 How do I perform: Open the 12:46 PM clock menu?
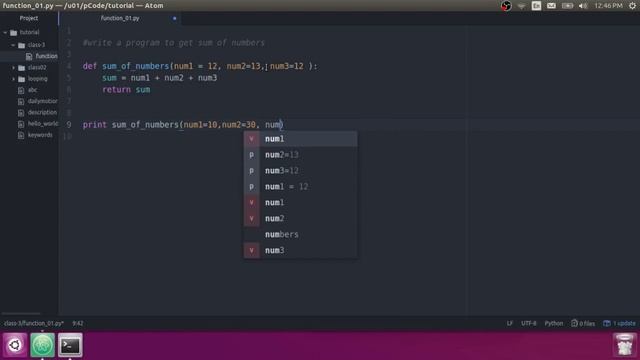tap(609, 6)
